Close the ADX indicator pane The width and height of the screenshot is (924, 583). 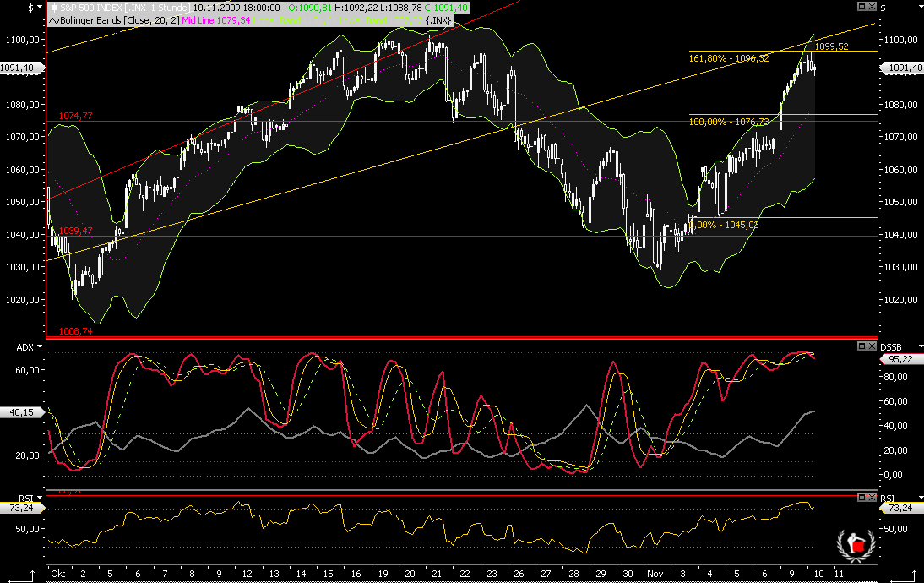[x=872, y=346]
